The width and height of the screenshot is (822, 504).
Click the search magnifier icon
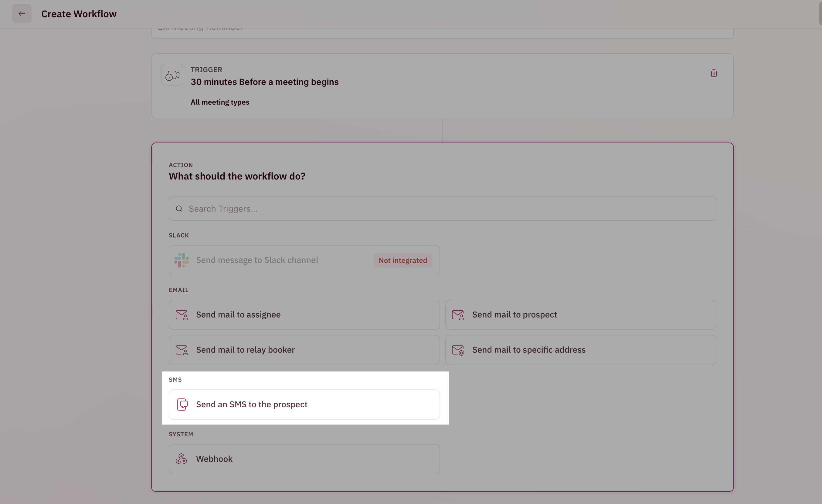coord(179,209)
